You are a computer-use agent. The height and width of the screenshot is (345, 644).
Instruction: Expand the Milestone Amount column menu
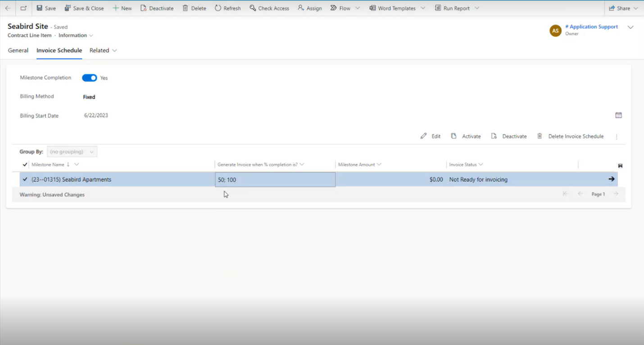click(x=379, y=164)
